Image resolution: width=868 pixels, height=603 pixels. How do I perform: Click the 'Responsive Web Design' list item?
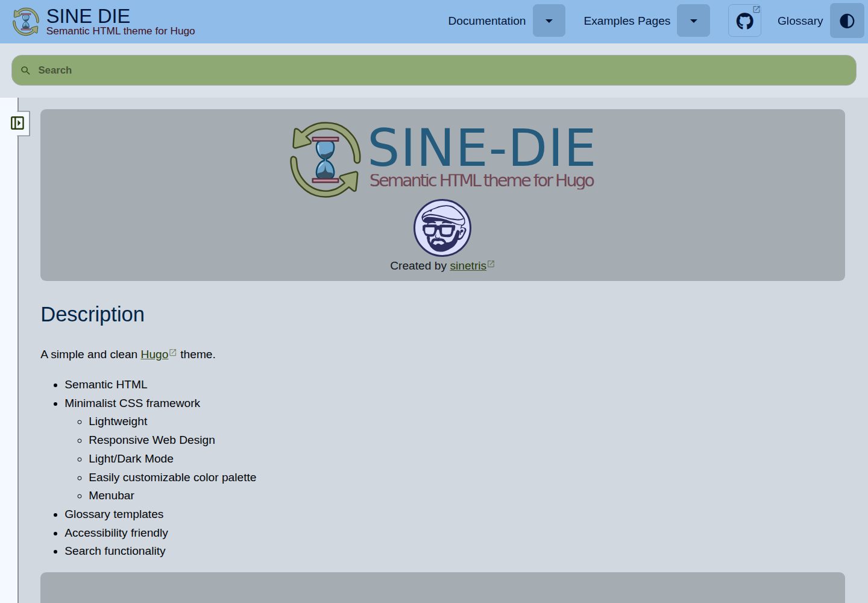coord(152,440)
